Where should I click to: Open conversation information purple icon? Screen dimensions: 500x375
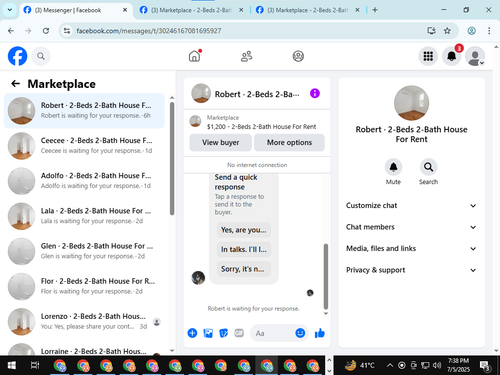pyautogui.click(x=315, y=93)
